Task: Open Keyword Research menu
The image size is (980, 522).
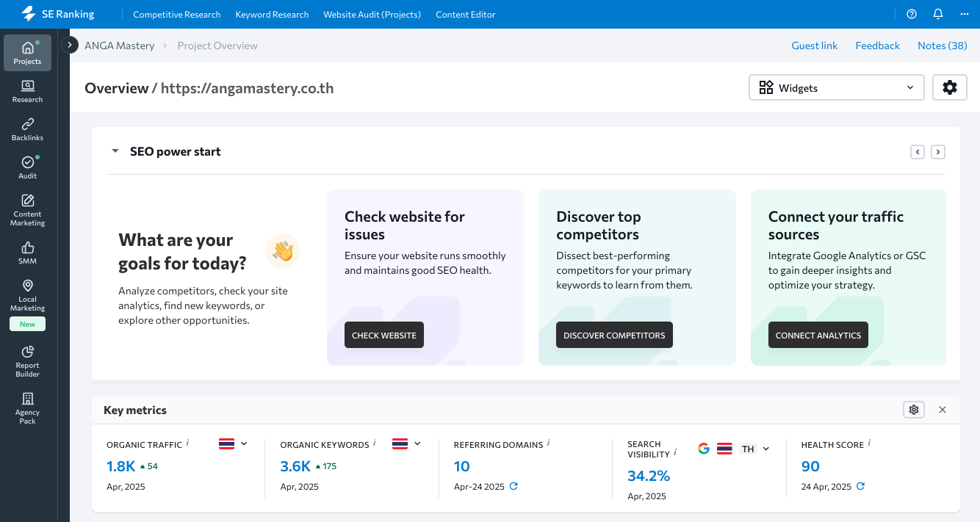Action: (272, 14)
